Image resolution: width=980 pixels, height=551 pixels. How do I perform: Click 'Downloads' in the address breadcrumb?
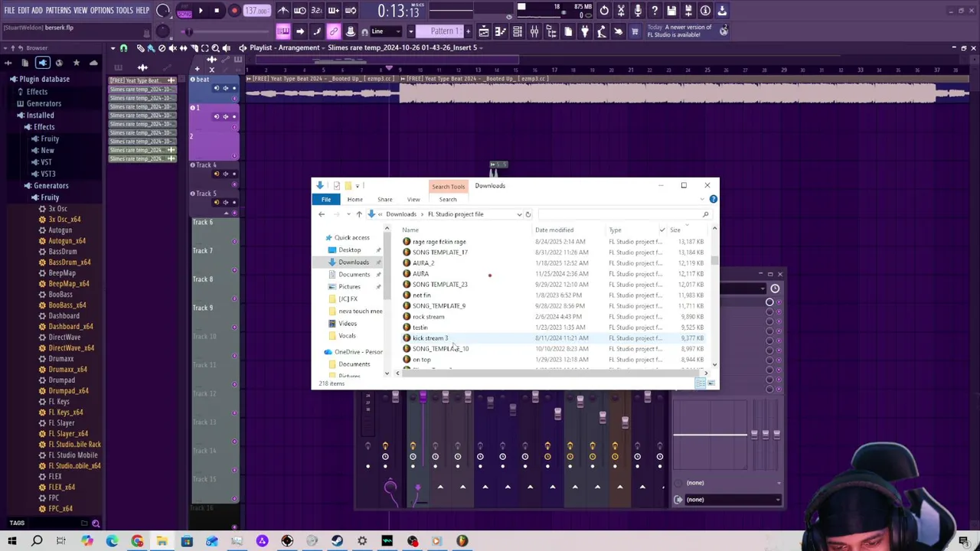pos(401,214)
